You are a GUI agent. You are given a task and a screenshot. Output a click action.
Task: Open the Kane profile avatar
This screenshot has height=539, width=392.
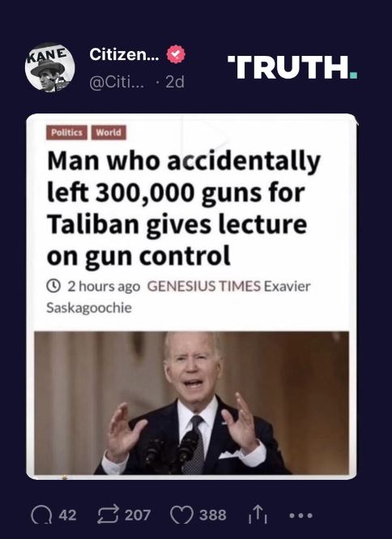(x=50, y=67)
